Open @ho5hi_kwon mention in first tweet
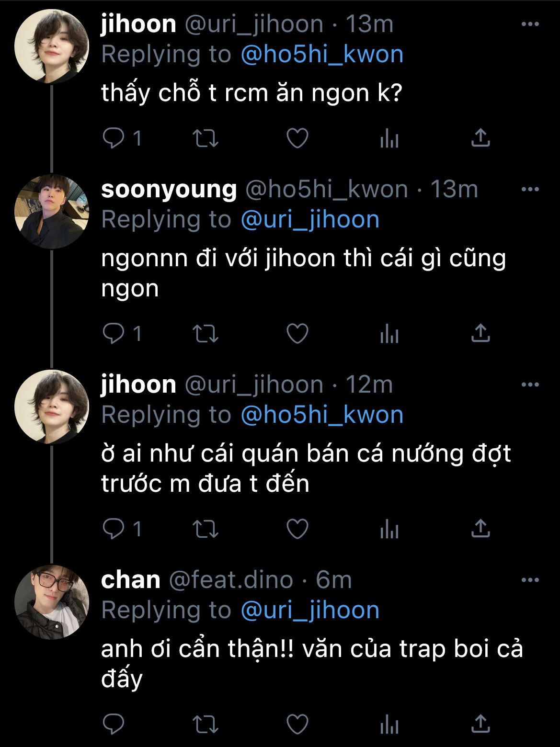Image resolution: width=560 pixels, height=747 pixels. pos(322,55)
